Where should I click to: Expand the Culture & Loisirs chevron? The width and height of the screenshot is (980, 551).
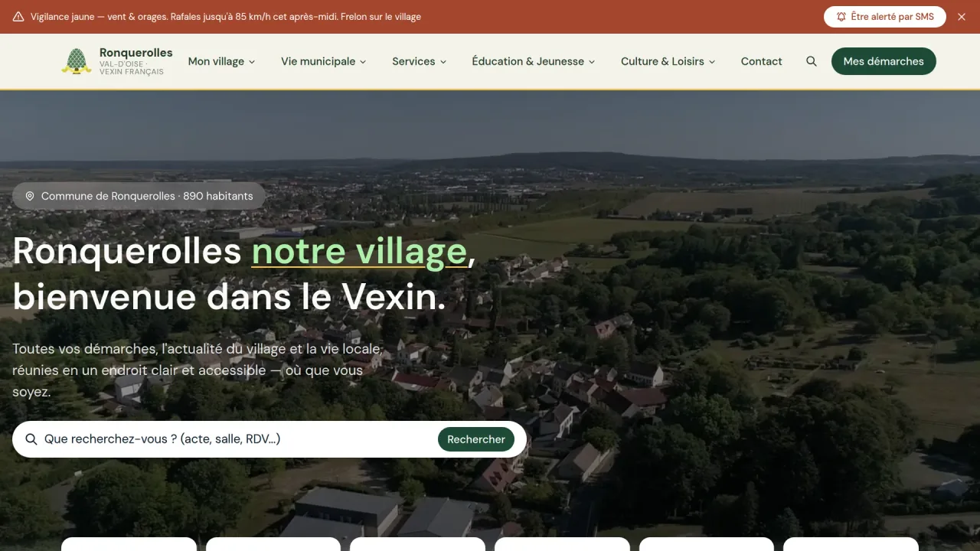coord(712,62)
